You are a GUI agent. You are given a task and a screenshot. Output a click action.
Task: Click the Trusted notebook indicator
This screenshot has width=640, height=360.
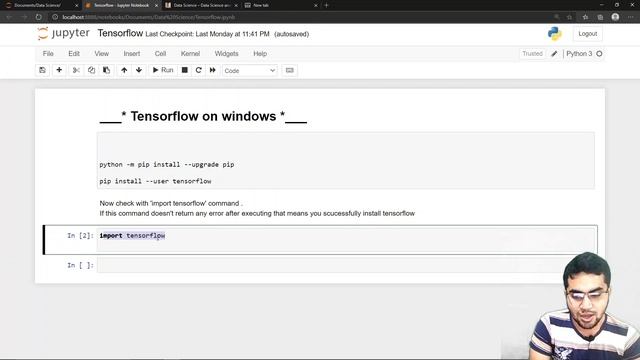click(x=532, y=53)
